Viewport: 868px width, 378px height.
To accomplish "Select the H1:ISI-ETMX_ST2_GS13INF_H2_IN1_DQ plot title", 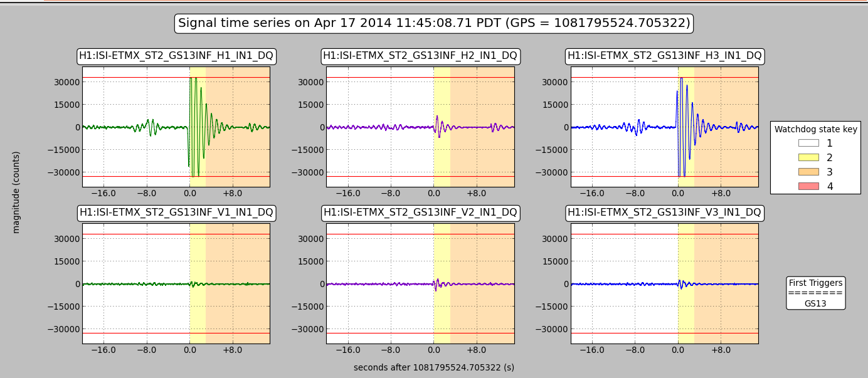I will click(420, 56).
